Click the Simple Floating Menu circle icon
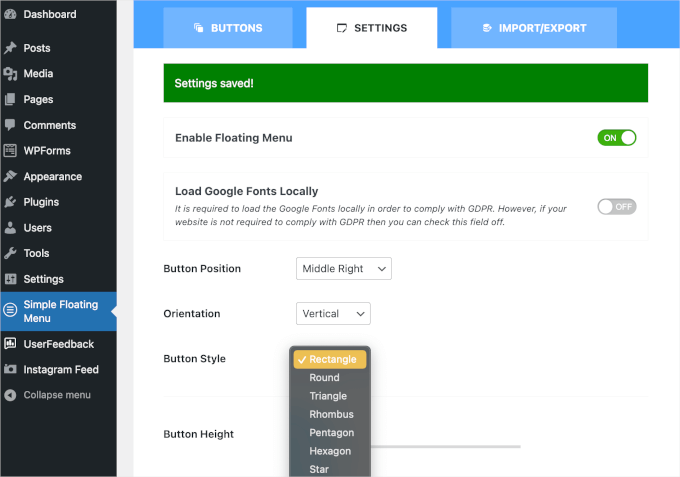Image resolution: width=680 pixels, height=477 pixels. coord(10,310)
